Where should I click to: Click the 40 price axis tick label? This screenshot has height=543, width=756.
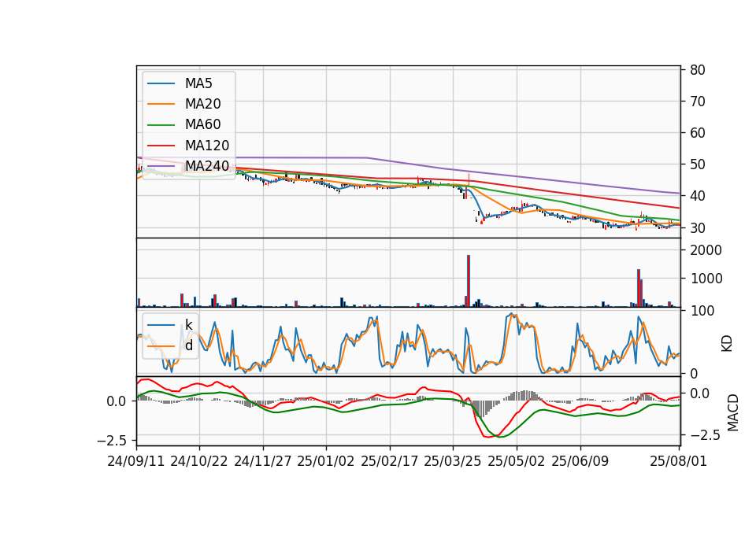[697, 196]
